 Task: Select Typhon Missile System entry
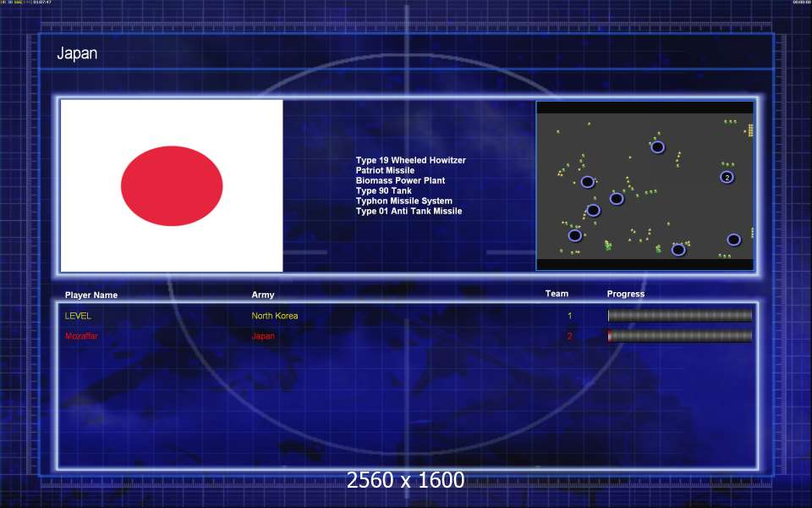tap(404, 202)
